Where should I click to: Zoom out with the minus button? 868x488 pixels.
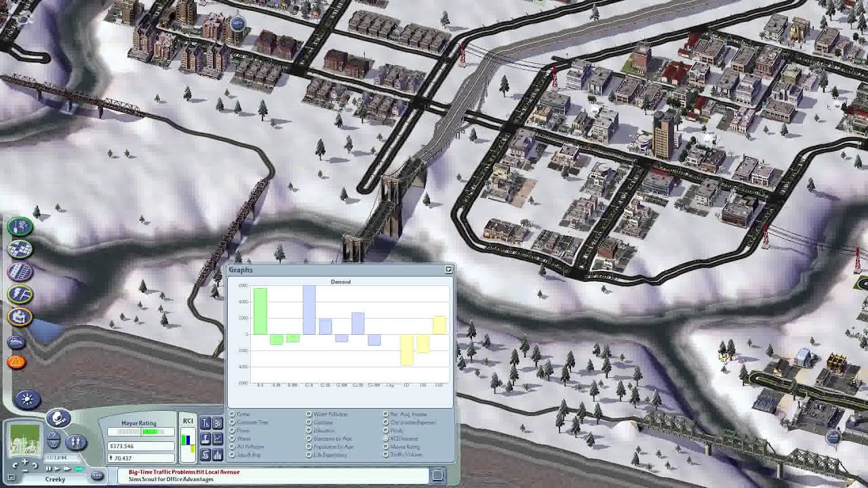(x=25, y=470)
